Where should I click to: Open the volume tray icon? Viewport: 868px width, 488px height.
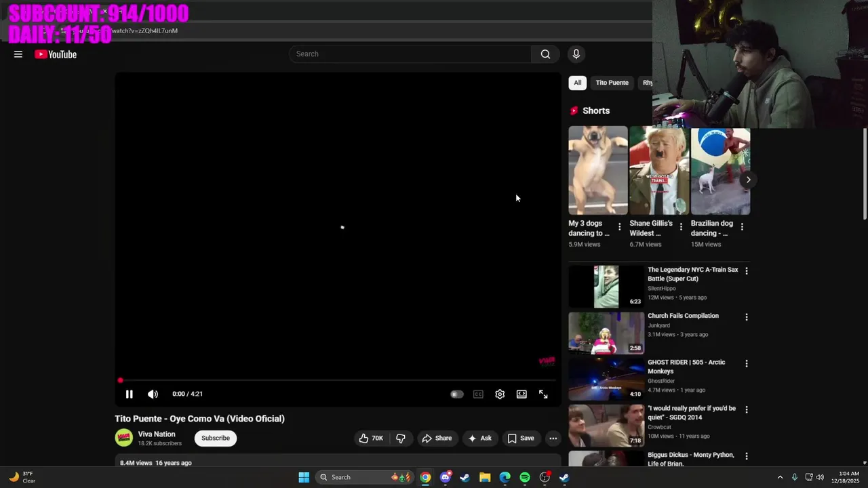pyautogui.click(x=820, y=477)
